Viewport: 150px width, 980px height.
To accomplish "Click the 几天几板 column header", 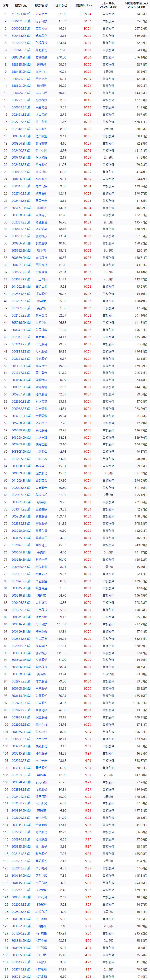I will pos(108,5).
